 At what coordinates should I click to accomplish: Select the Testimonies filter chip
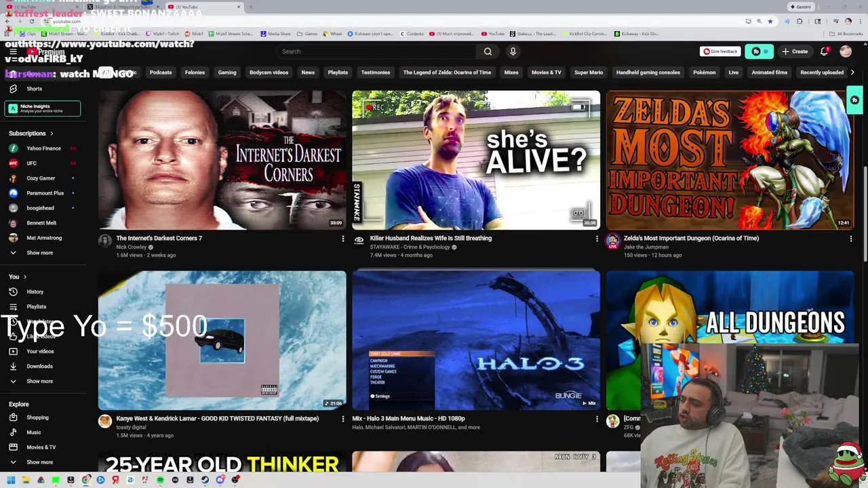[376, 73]
